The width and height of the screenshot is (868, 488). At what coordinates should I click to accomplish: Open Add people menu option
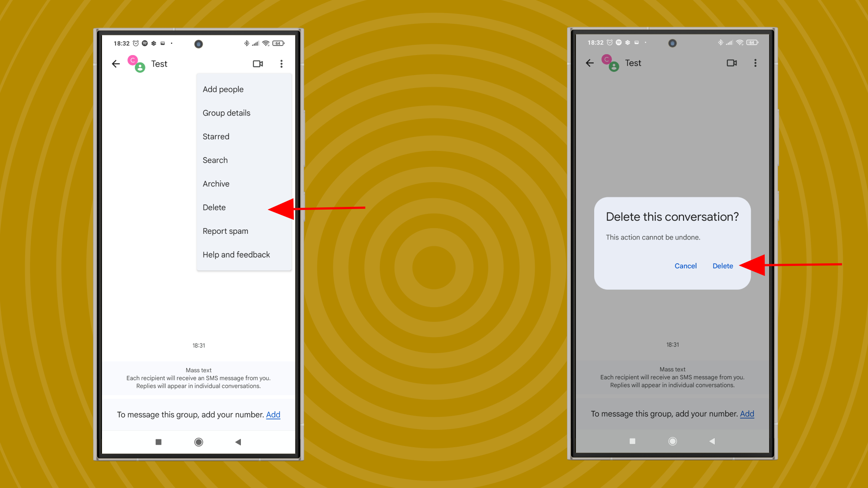click(223, 89)
